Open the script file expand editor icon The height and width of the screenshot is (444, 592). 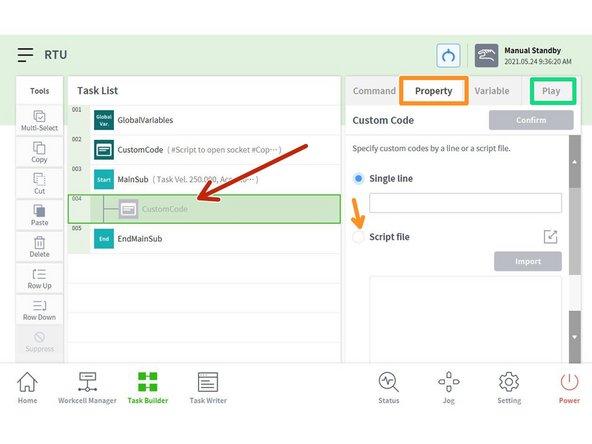pos(550,237)
